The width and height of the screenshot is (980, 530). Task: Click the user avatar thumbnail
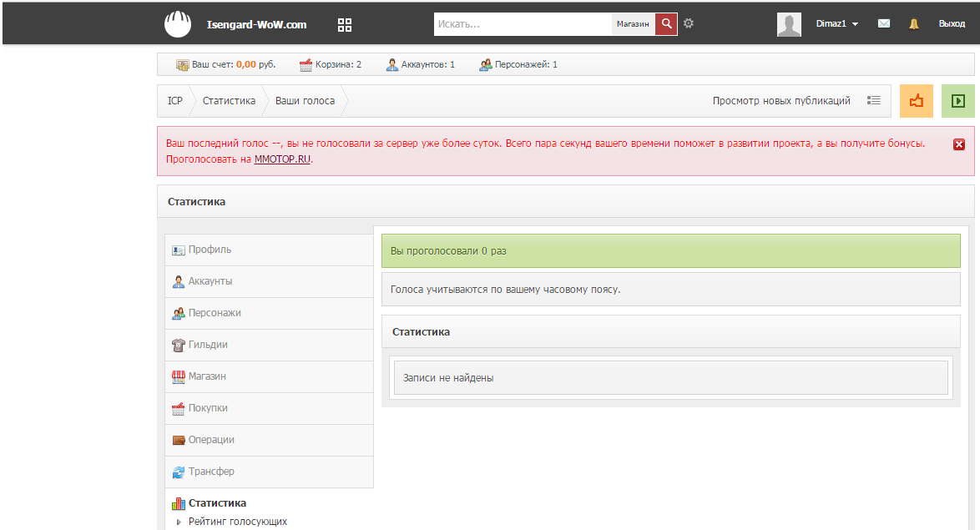coord(789,24)
